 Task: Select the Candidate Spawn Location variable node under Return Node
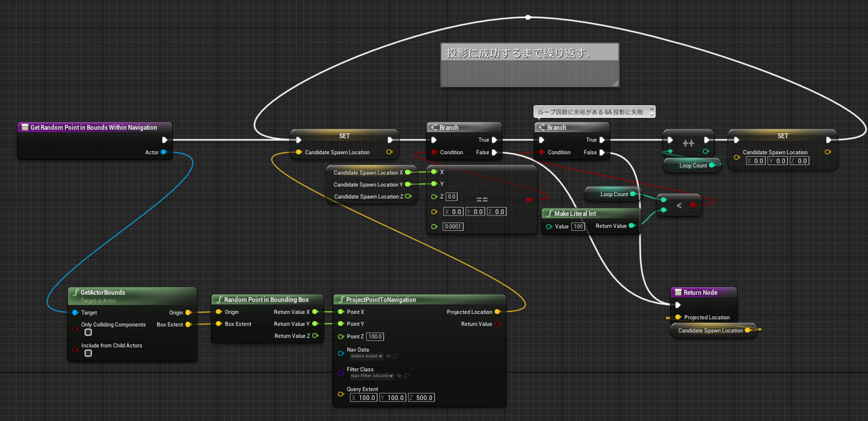713,331
